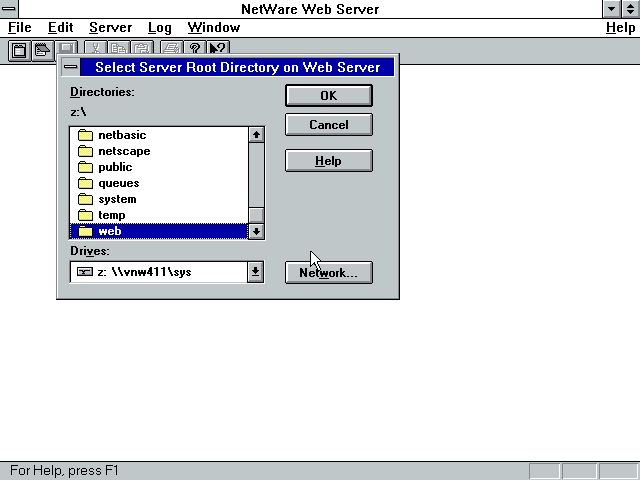Minimize NetWare Web Server window
The image size is (640, 480).
[611, 9]
